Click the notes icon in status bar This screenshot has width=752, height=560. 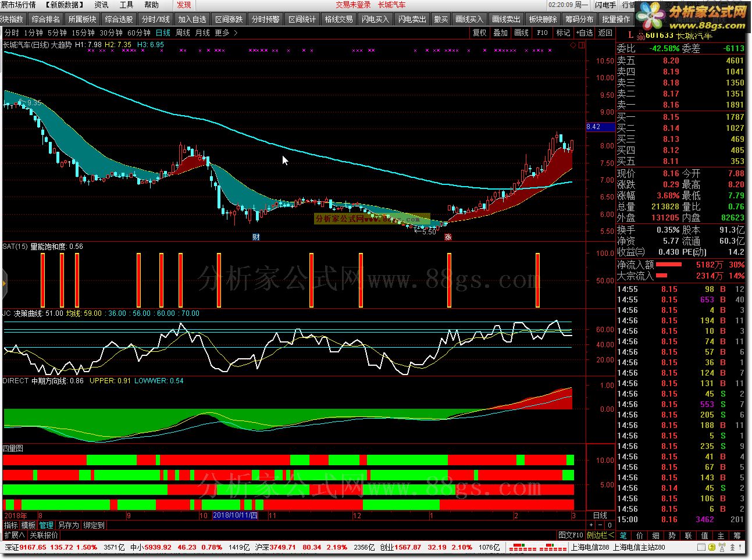point(700,548)
